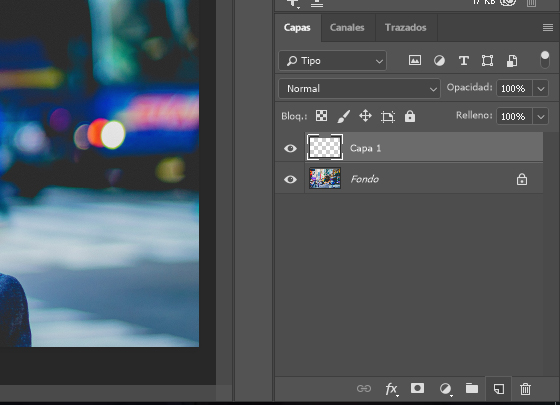Click the Opacidad value field

tap(514, 88)
